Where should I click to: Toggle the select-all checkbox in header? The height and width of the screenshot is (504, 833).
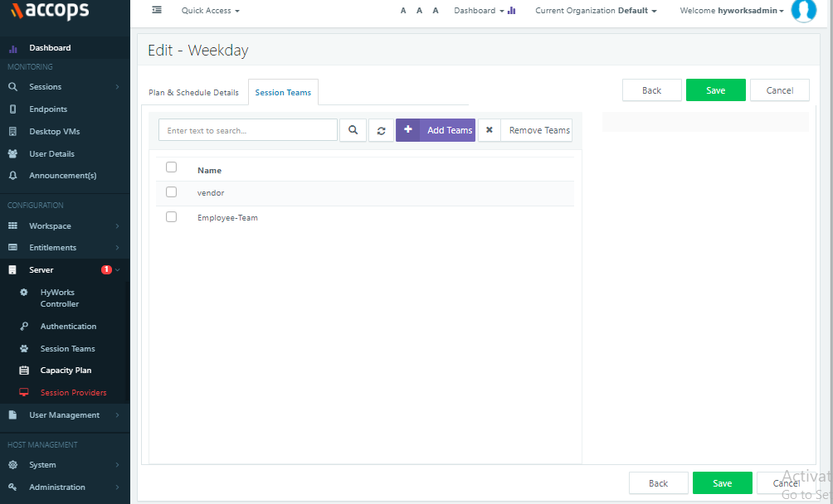tap(172, 167)
